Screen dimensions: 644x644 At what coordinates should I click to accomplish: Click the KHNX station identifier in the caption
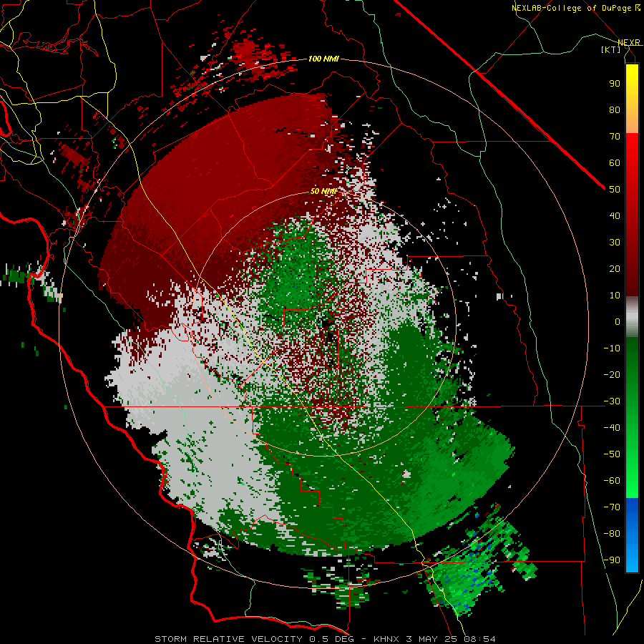386,639
